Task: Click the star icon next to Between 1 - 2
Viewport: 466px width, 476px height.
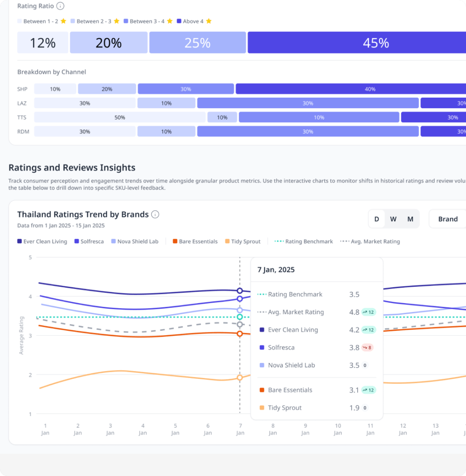Action: [63, 21]
